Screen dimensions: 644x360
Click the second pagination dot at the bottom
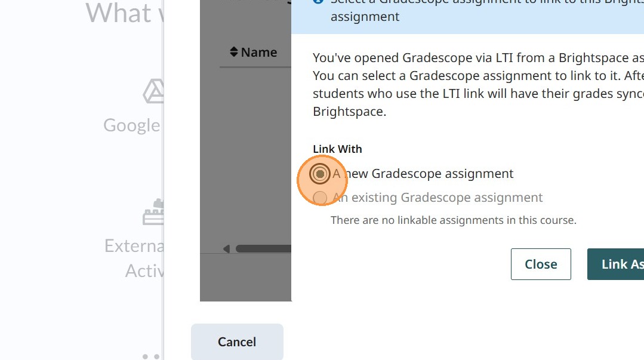[156, 356]
